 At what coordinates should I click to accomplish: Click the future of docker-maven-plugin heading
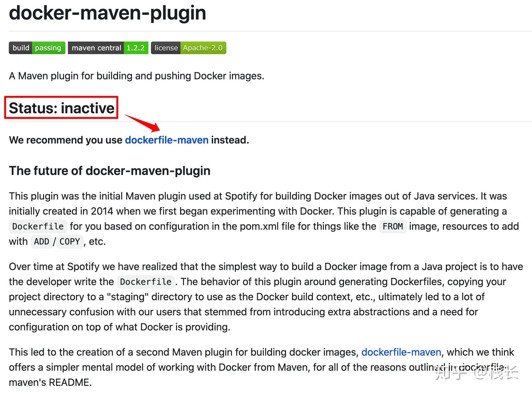[110, 171]
